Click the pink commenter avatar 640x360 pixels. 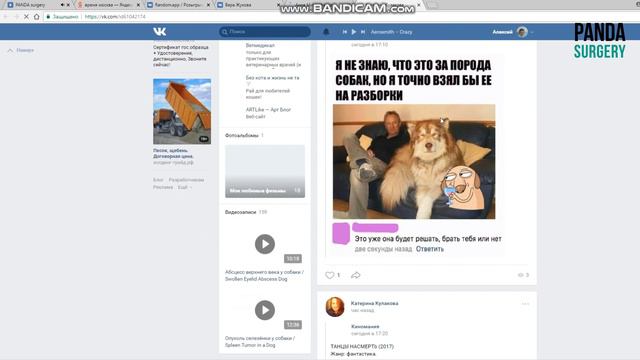[x=341, y=233]
